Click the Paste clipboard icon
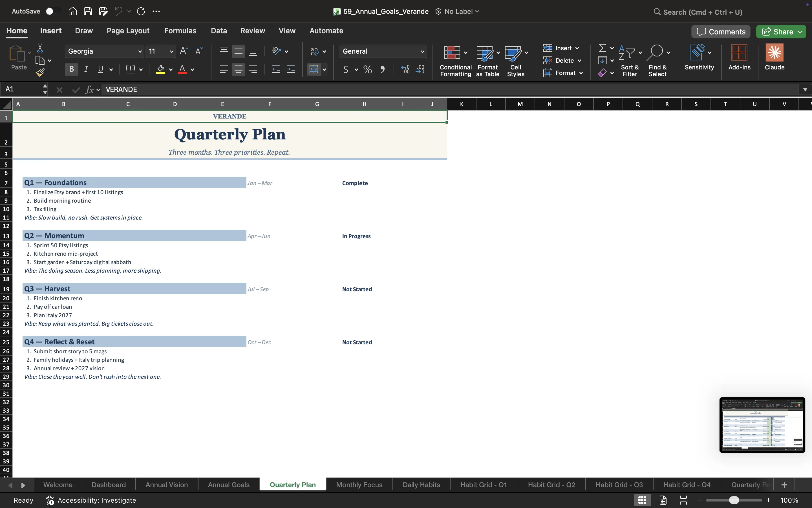 click(17, 53)
